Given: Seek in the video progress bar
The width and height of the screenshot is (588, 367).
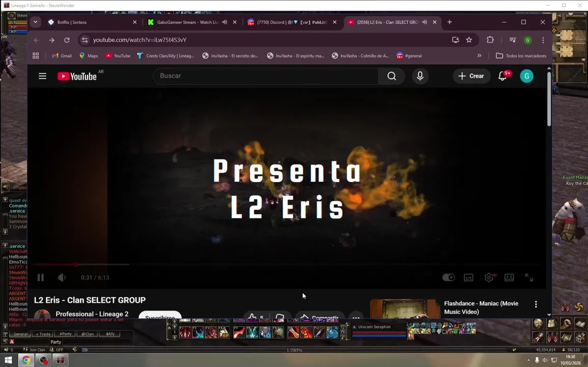Looking at the screenshot, I should click(x=287, y=265).
